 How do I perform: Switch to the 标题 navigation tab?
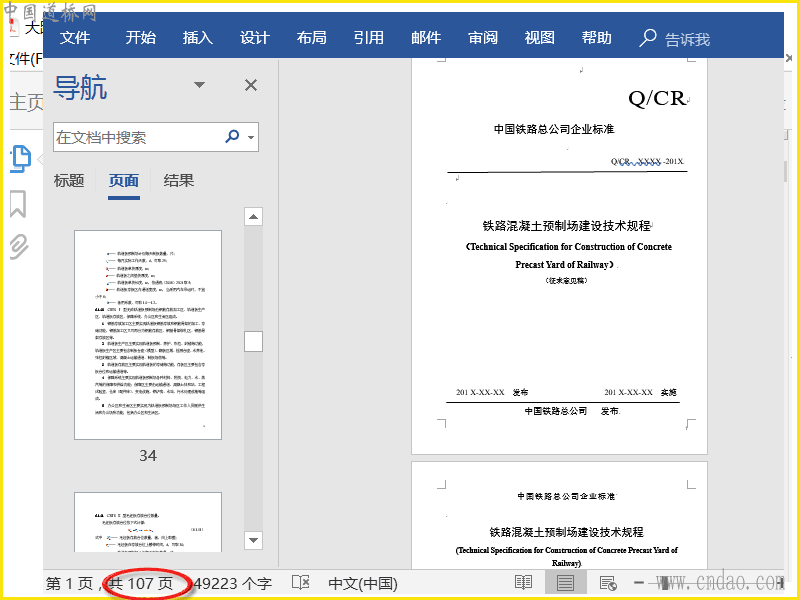[x=69, y=181]
